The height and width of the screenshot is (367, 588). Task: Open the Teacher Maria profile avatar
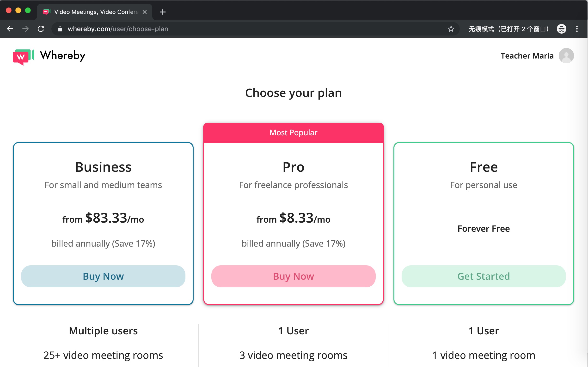566,56
